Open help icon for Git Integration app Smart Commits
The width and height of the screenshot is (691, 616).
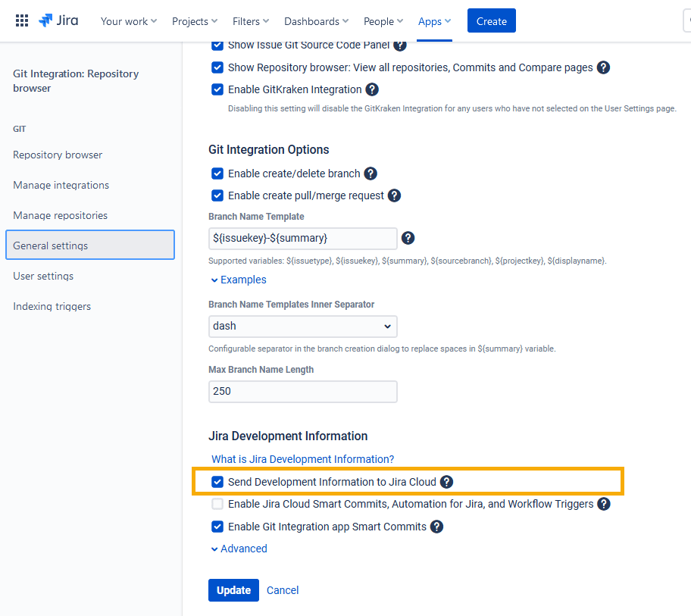tap(436, 527)
